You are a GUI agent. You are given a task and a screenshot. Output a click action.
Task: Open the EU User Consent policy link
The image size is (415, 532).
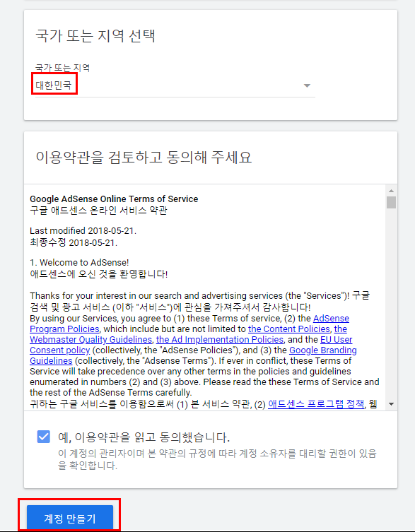click(x=191, y=345)
